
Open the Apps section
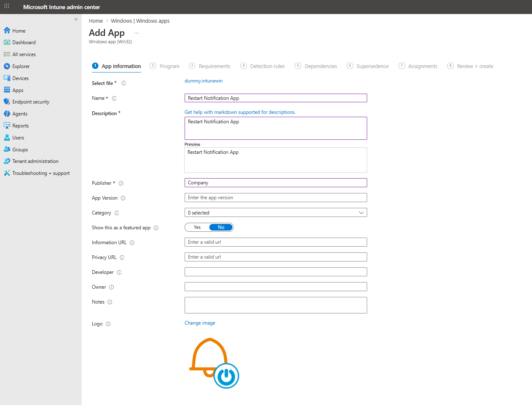18,89
